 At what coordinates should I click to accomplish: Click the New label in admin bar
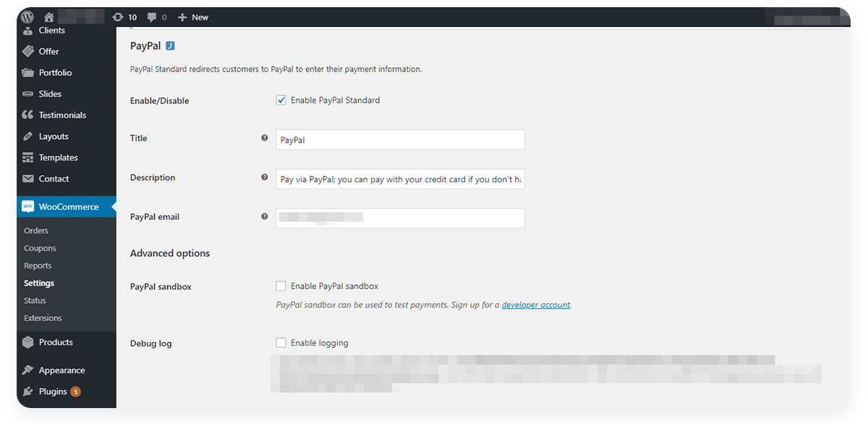tap(200, 17)
